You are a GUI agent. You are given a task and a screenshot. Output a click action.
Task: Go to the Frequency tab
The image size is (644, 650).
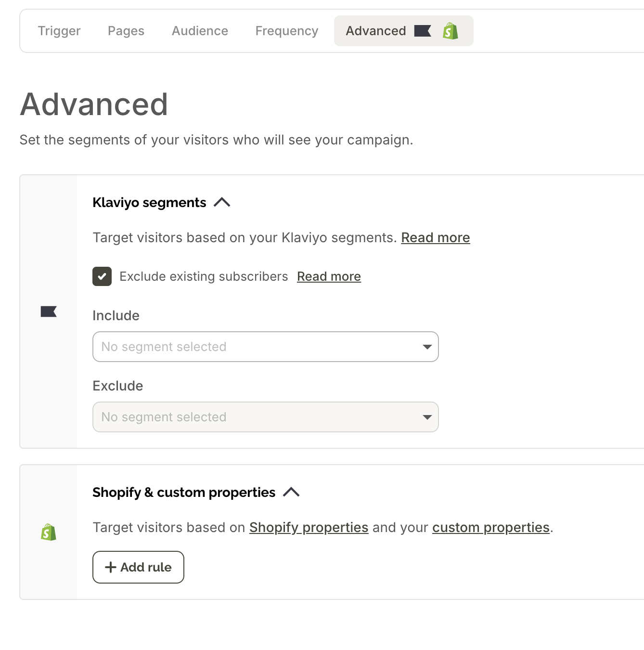(287, 31)
